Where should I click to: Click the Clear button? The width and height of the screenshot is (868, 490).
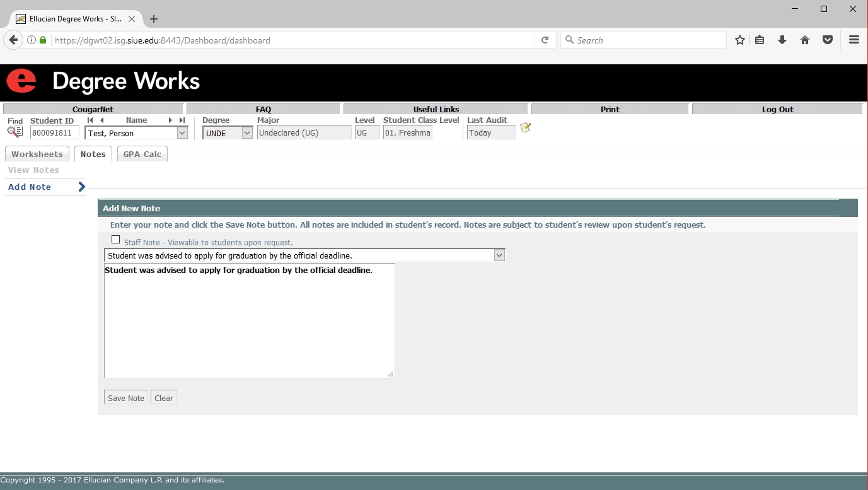[164, 398]
